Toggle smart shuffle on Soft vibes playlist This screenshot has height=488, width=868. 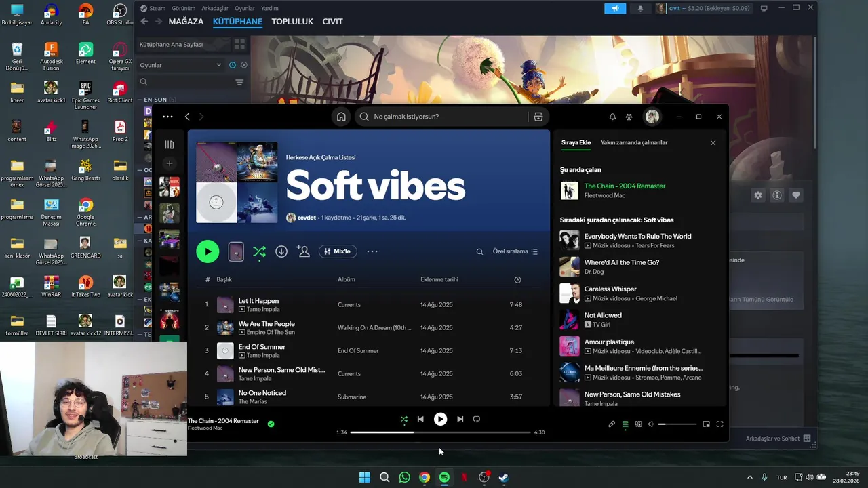(259, 251)
